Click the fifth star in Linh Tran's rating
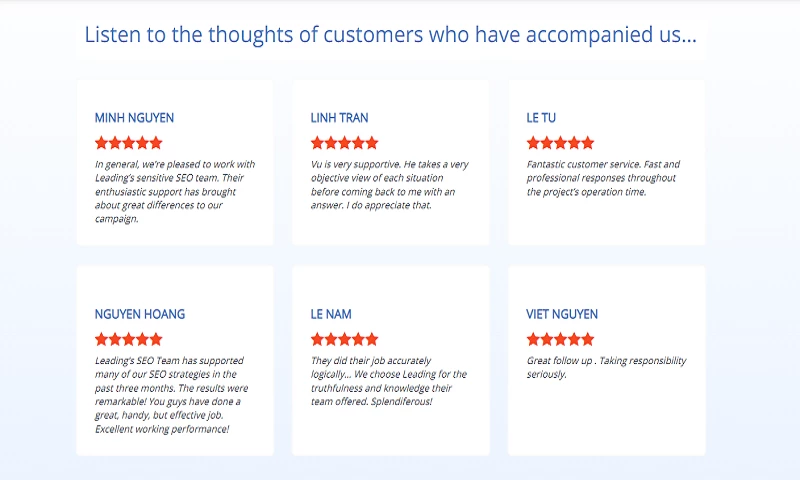 click(372, 143)
